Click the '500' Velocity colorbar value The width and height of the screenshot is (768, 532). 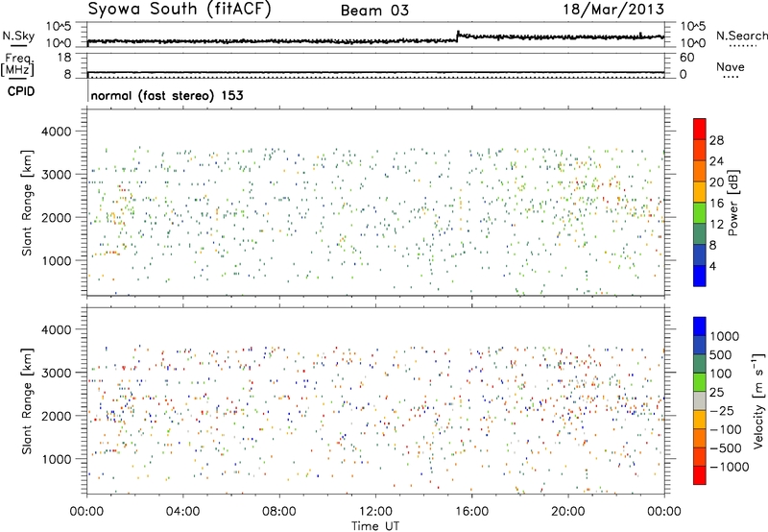pyautogui.click(x=721, y=355)
